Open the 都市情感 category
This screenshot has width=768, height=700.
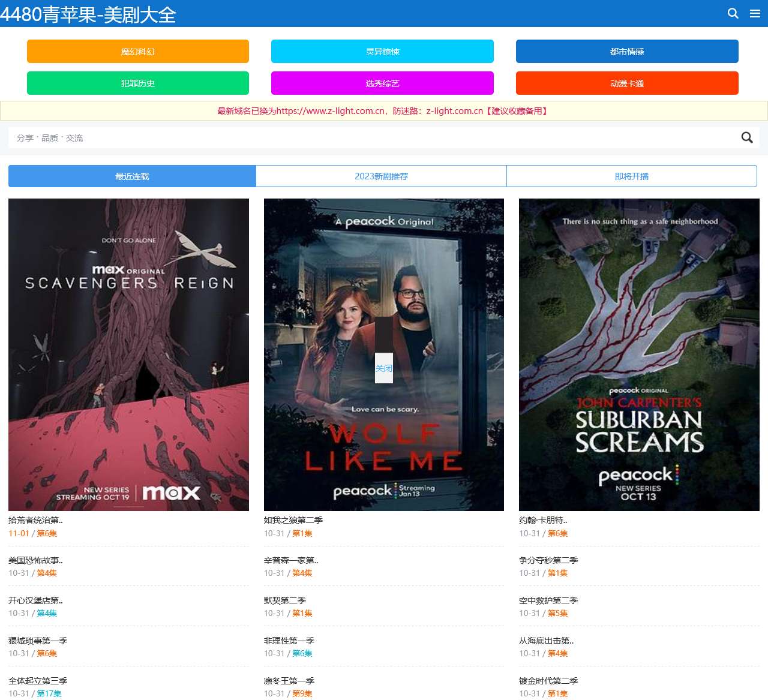tap(627, 52)
